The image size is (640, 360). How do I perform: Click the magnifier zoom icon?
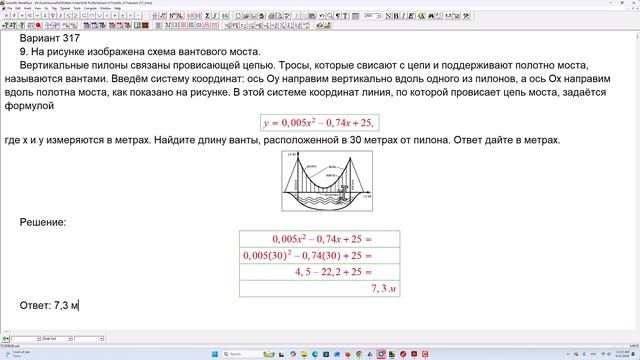[x=330, y=16]
